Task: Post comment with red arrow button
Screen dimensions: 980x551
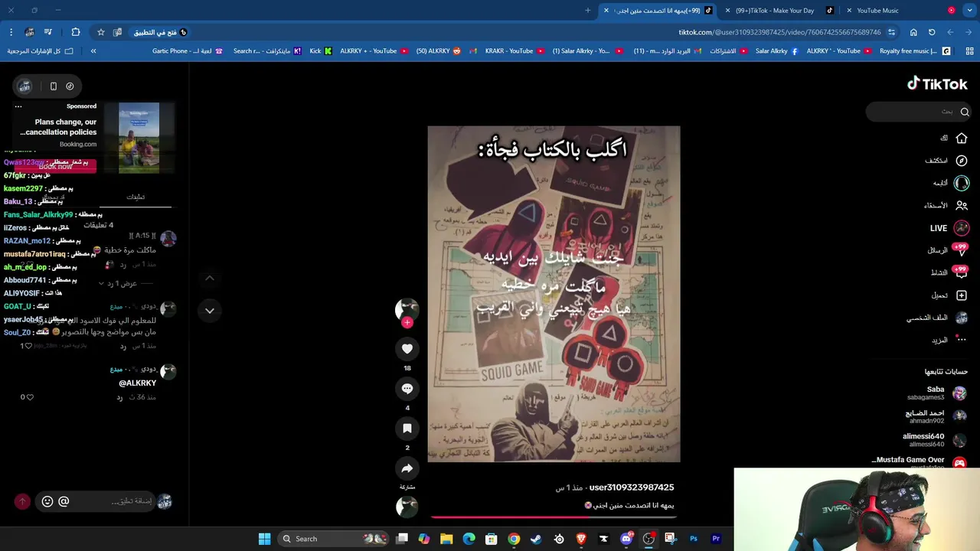Action: (x=22, y=501)
